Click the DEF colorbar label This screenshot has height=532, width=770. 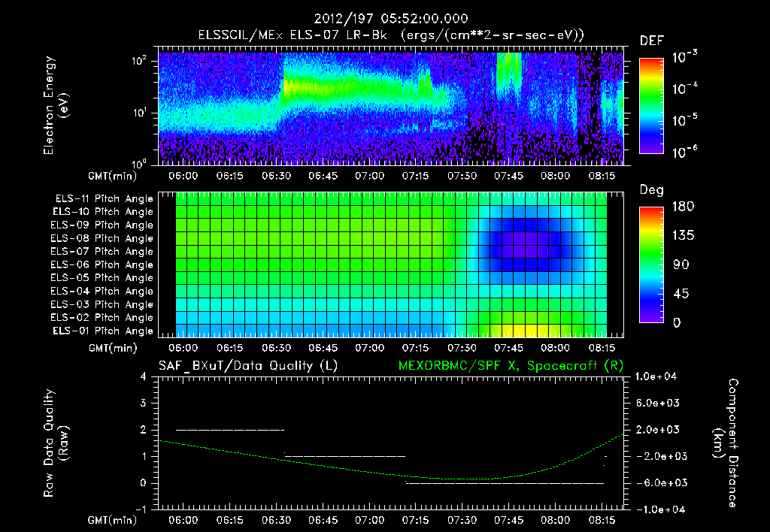click(x=652, y=41)
